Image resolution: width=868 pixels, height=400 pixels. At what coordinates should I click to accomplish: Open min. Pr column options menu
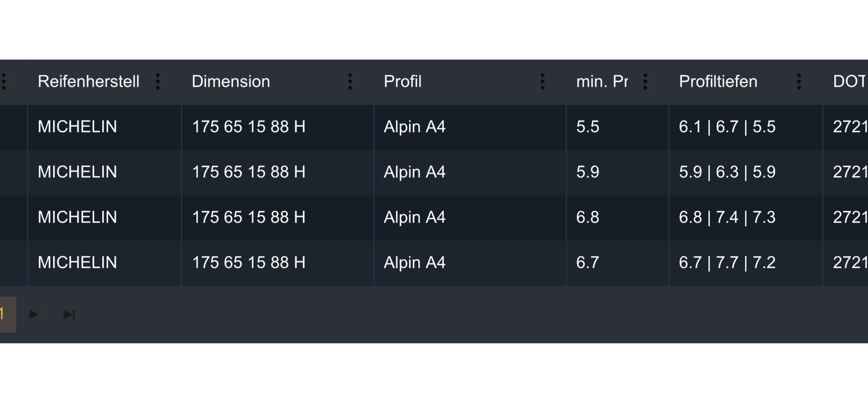[x=645, y=81]
